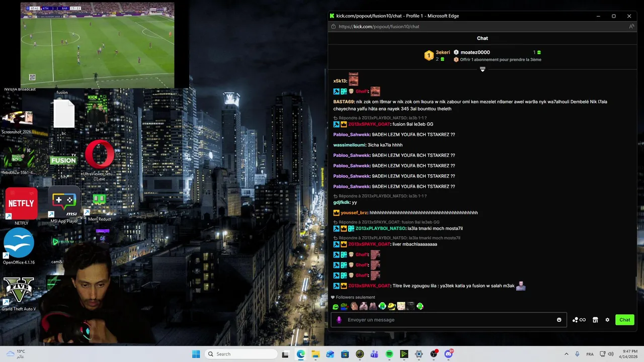Insert the first green frog emote

point(336,306)
